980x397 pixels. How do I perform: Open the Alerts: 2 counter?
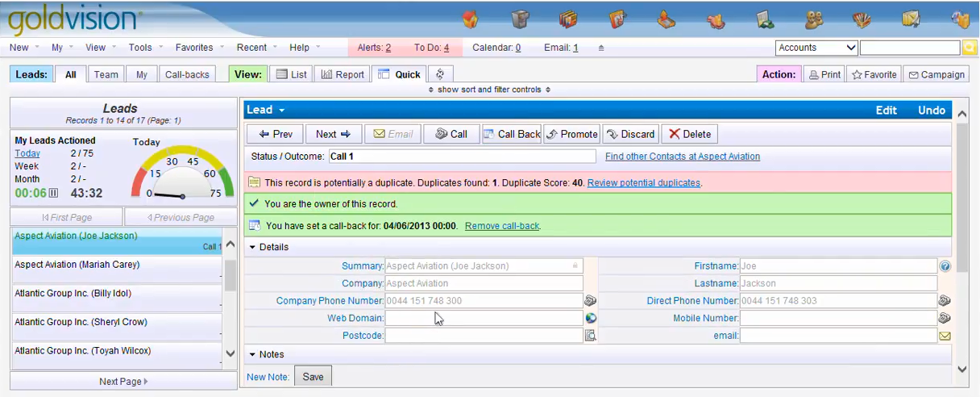tap(374, 48)
